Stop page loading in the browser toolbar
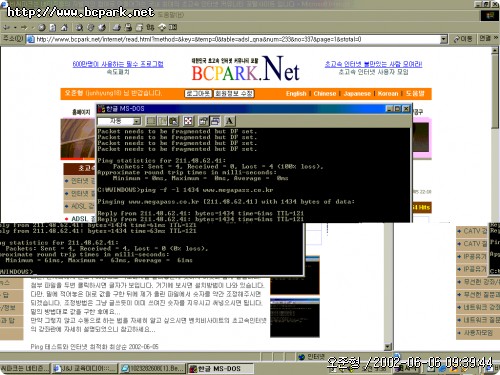The image size is (500, 375). coord(41,27)
